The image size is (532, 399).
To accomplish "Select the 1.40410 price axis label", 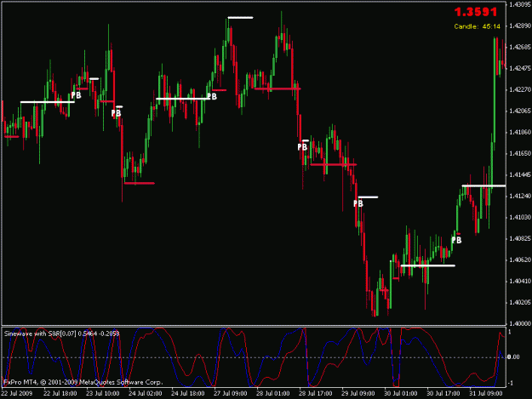I will point(519,282).
